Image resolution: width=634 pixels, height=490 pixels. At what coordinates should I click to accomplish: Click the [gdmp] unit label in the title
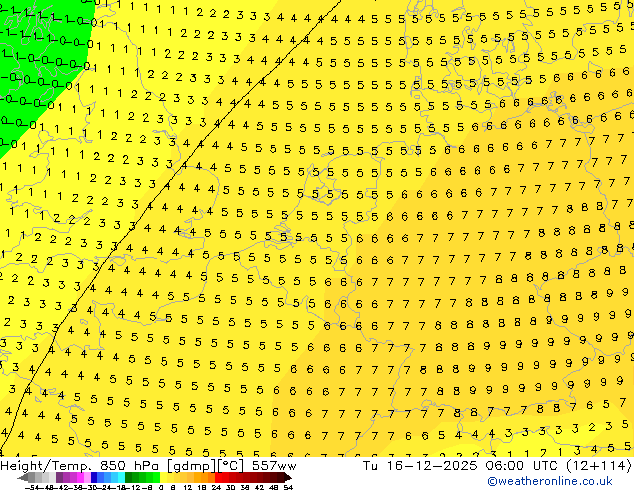(192, 466)
